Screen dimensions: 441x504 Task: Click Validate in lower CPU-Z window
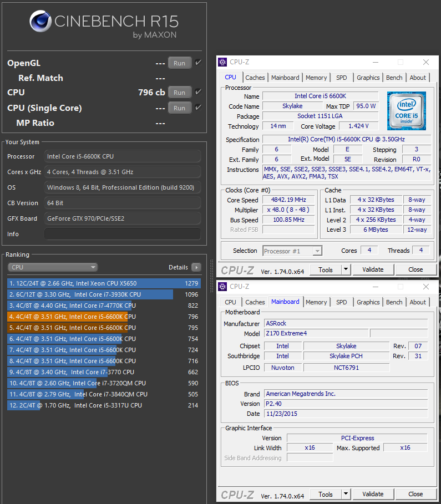(373, 495)
